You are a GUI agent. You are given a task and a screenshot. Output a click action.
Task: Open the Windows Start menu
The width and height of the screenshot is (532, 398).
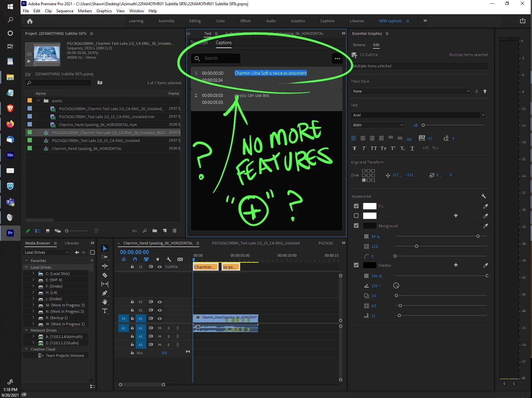10,6
